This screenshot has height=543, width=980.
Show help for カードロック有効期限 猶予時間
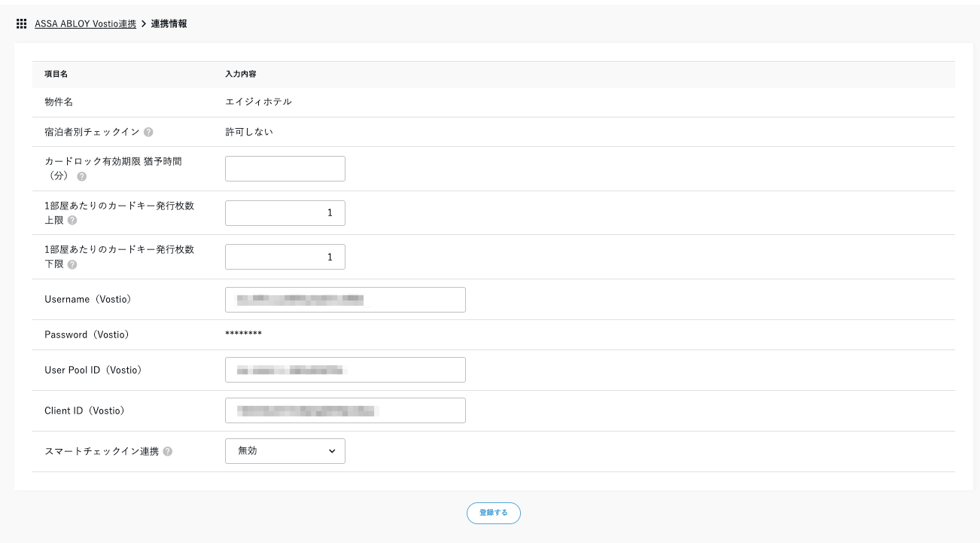[x=81, y=176]
